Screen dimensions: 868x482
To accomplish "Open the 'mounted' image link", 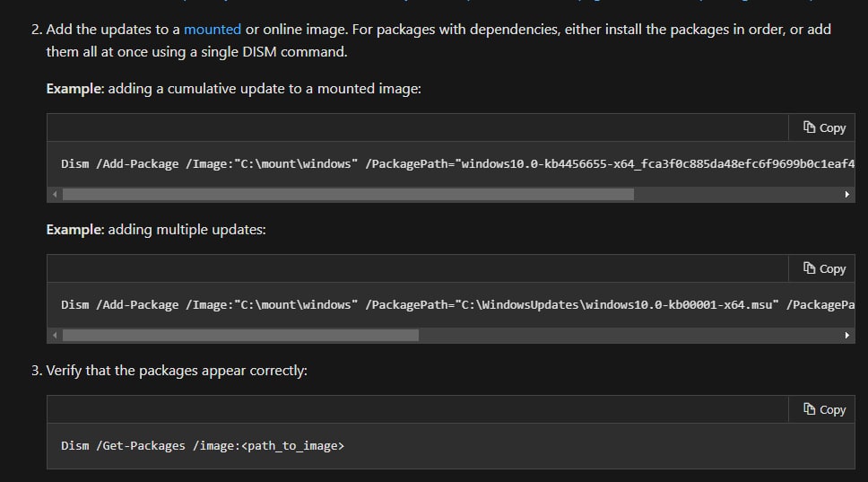I will [213, 30].
